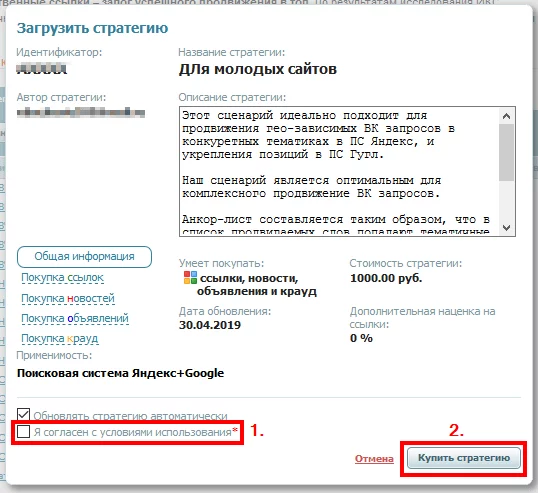538x493 pixels.
Task: Click the description scrollbar thumb
Action: click(506, 152)
